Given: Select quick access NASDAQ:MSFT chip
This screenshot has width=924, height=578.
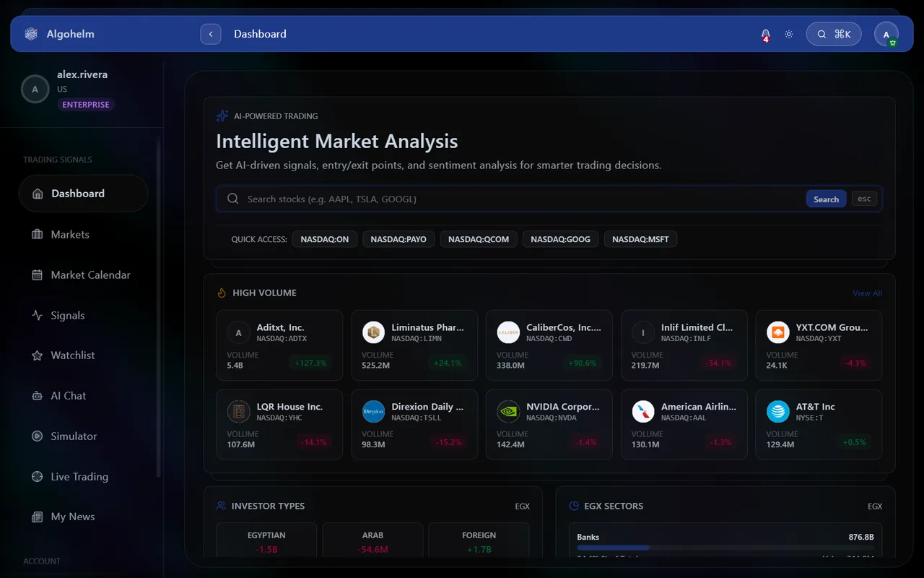Looking at the screenshot, I should (640, 239).
